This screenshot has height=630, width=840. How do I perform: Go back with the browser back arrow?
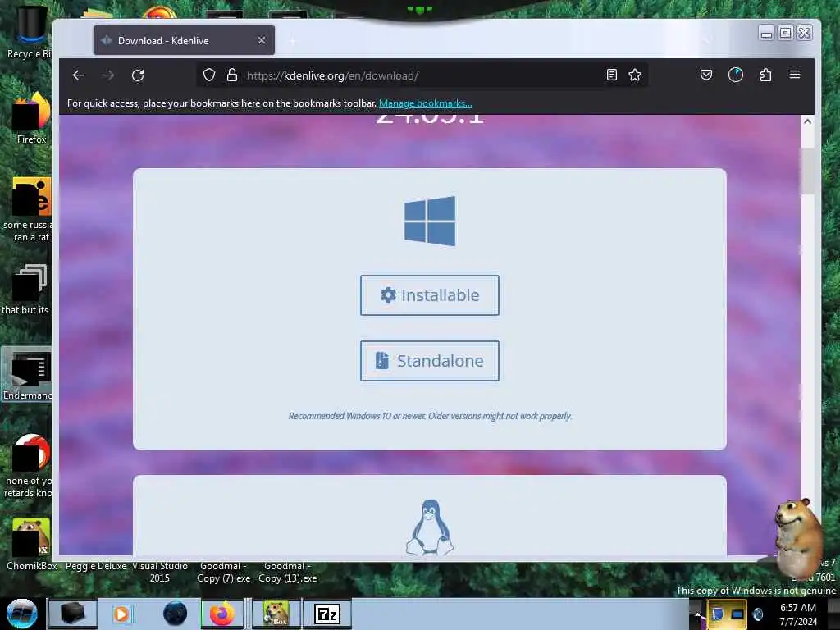79,75
